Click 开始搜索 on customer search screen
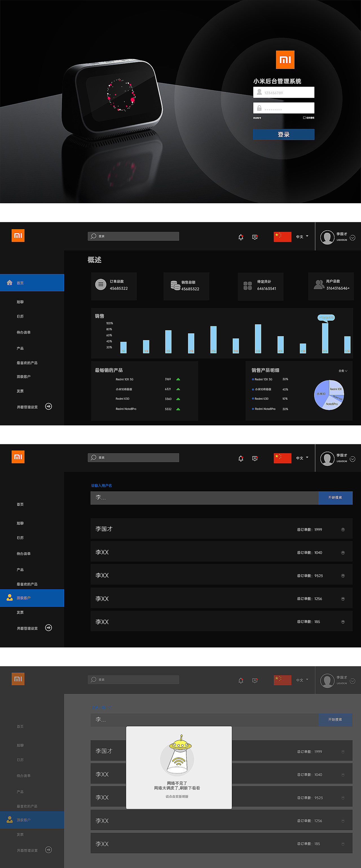The height and width of the screenshot is (868, 361). coord(335,498)
